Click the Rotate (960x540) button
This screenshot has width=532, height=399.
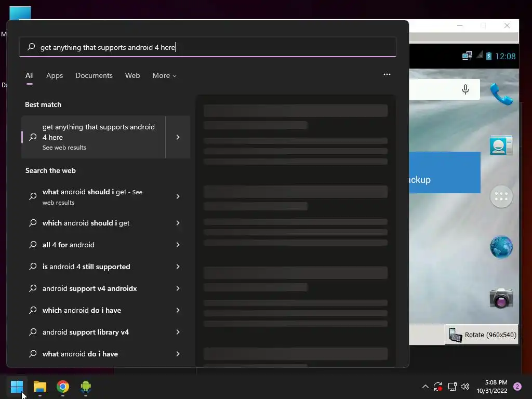point(482,335)
